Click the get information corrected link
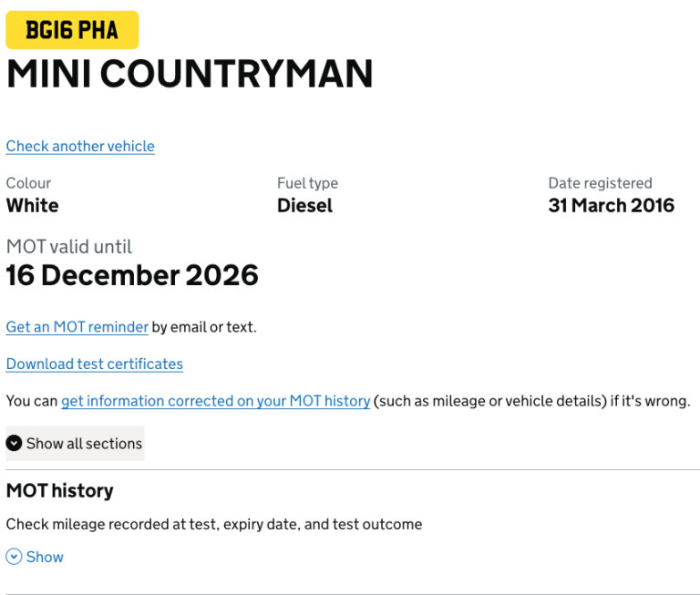The height and width of the screenshot is (595, 700). pyautogui.click(x=215, y=401)
